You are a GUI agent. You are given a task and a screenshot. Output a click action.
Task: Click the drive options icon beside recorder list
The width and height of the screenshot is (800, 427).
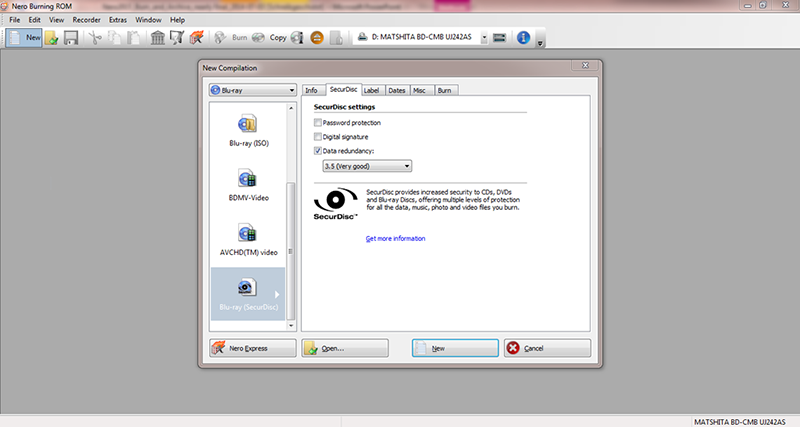pos(499,38)
